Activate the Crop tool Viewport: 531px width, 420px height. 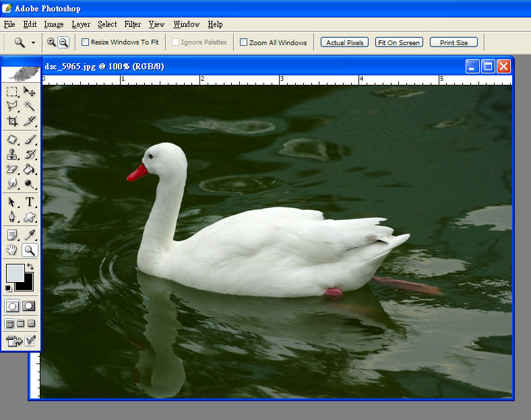[x=12, y=122]
